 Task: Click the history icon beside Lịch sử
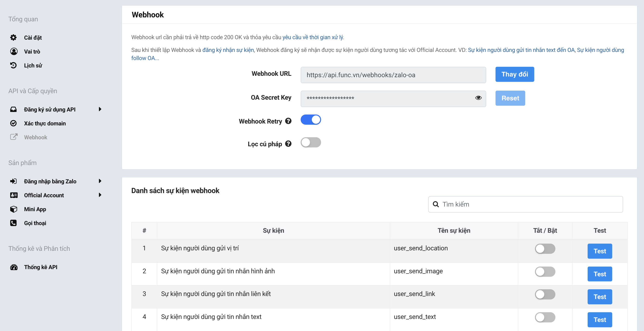[13, 65]
